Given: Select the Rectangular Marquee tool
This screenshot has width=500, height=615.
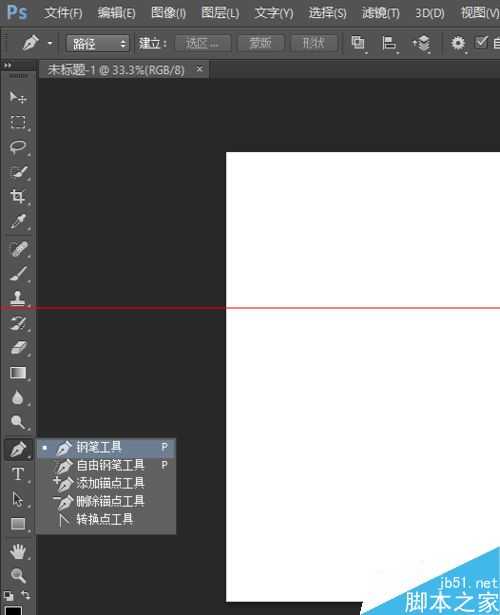Looking at the screenshot, I should coord(18,122).
